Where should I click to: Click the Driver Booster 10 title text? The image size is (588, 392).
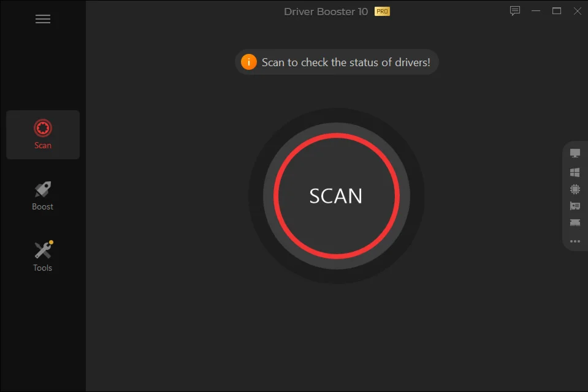326,12
